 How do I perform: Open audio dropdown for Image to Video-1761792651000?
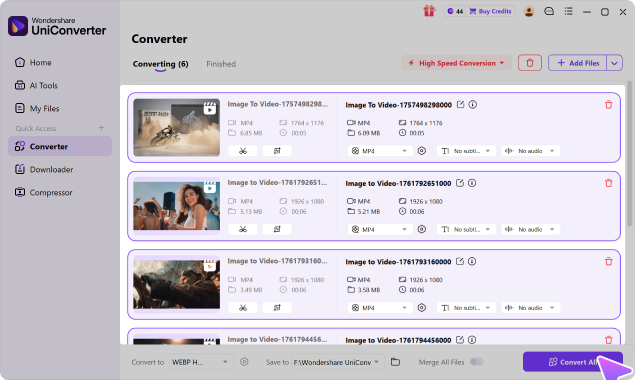point(531,229)
